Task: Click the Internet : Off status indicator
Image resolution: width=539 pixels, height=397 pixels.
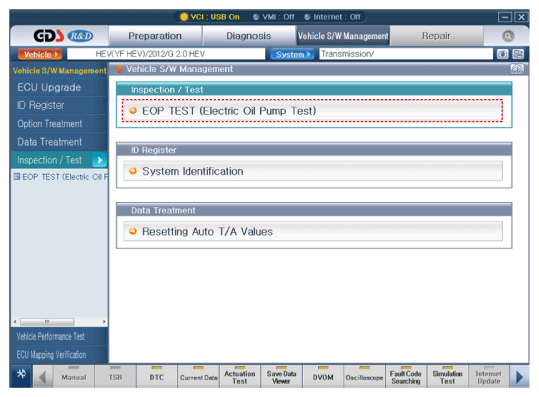Action: [x=333, y=17]
